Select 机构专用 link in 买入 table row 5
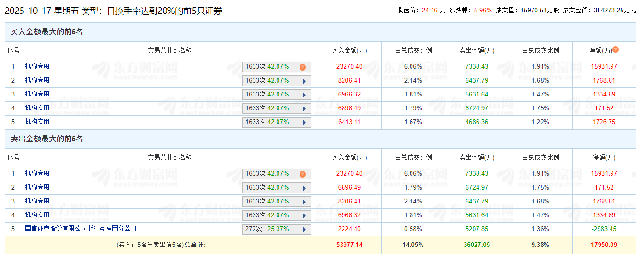This screenshot has height=257, width=644. point(37,122)
